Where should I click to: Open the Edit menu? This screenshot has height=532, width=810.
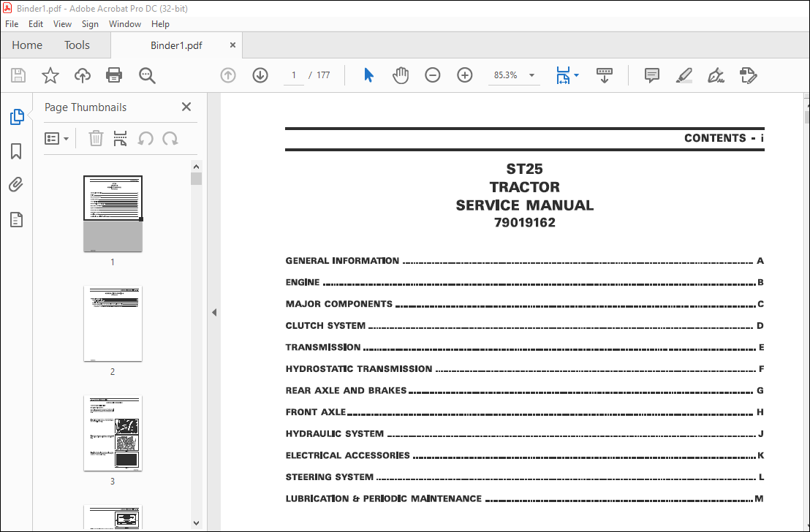[36, 24]
